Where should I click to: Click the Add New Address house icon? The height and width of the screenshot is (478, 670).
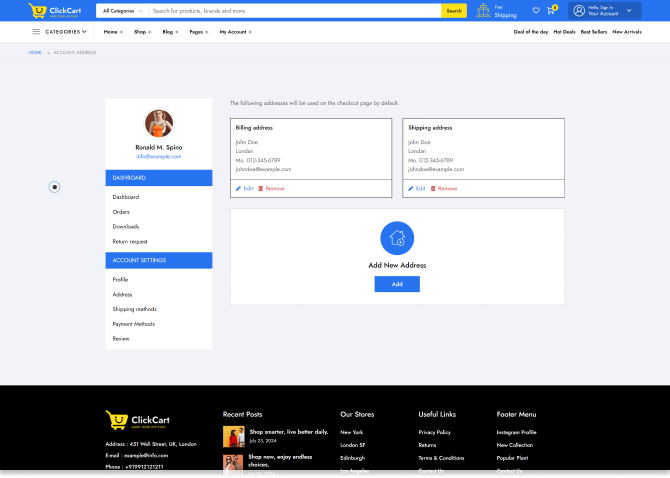(x=397, y=238)
